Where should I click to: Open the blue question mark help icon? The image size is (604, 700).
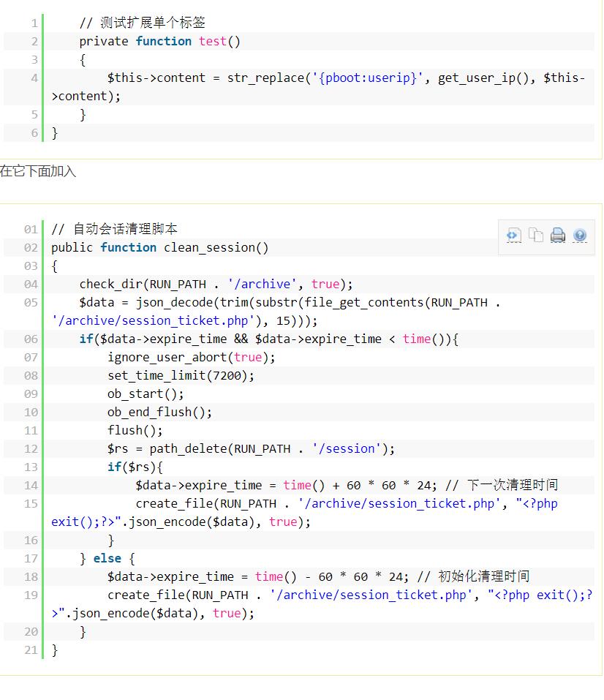580,236
